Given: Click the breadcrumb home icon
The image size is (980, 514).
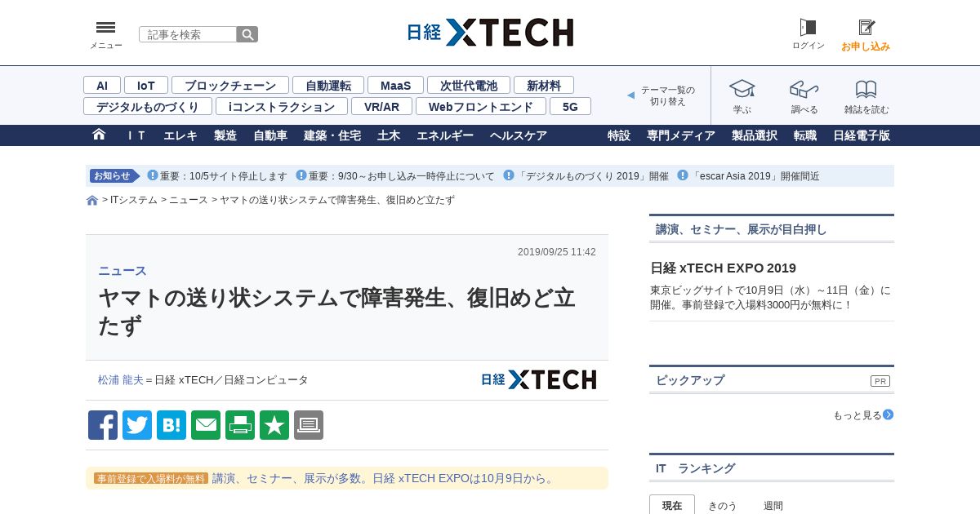Looking at the screenshot, I should (92, 201).
